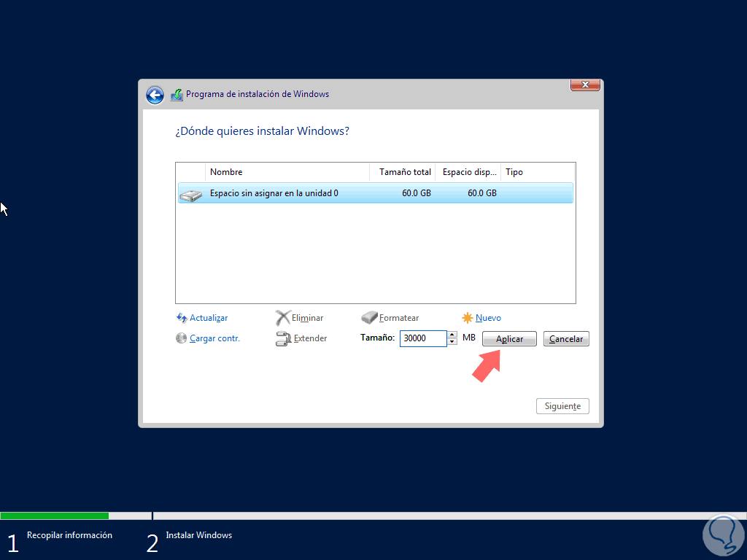747x560 pixels.
Task: Select the Espacio sin asignar en la unidad 0 row
Action: (x=376, y=193)
